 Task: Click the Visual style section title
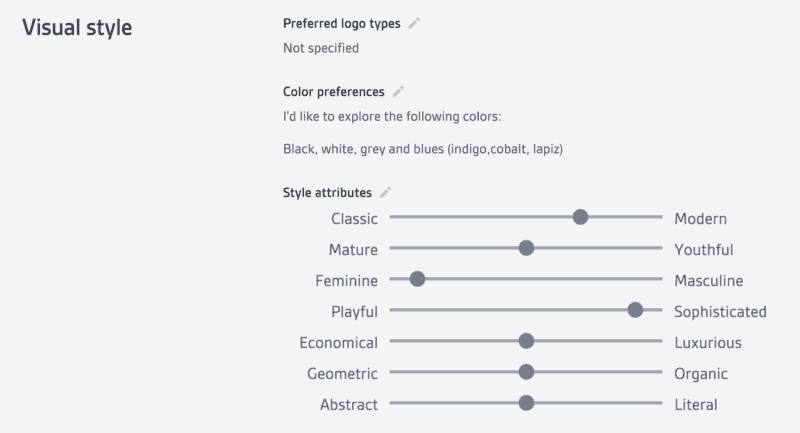[x=77, y=28]
